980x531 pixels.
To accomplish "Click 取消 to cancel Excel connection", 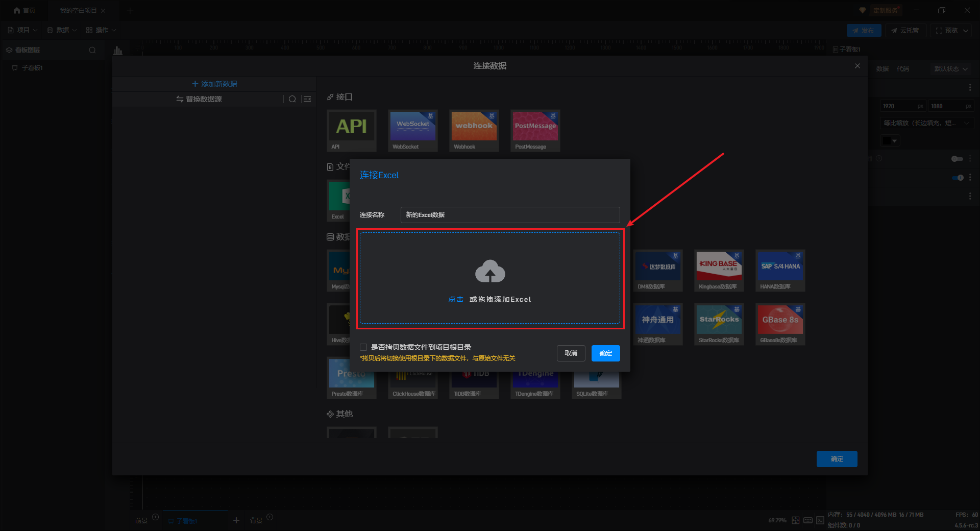I will point(571,353).
